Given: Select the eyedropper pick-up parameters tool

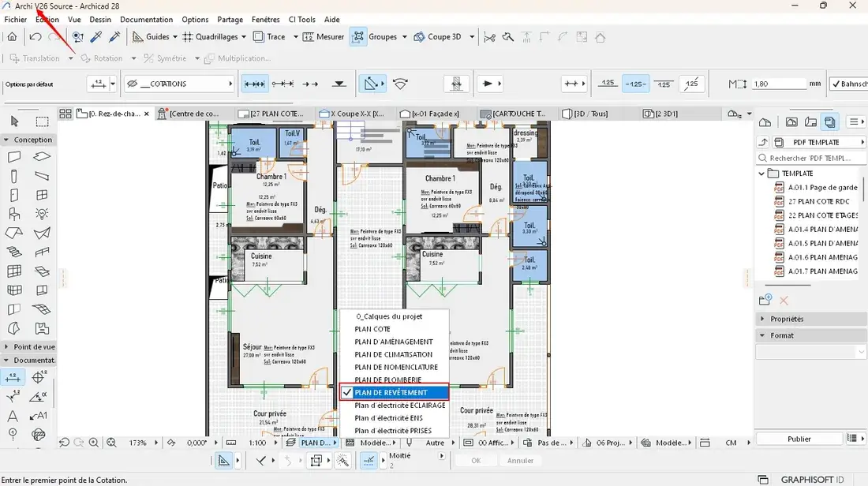Looking at the screenshot, I should point(95,36).
